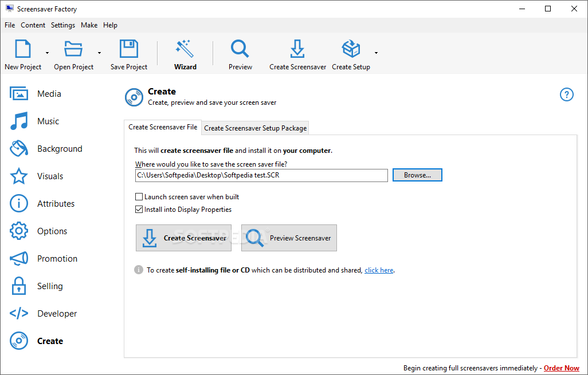Click the Screensaver Factory title bar icon
This screenshot has height=375, width=588.
click(x=9, y=9)
